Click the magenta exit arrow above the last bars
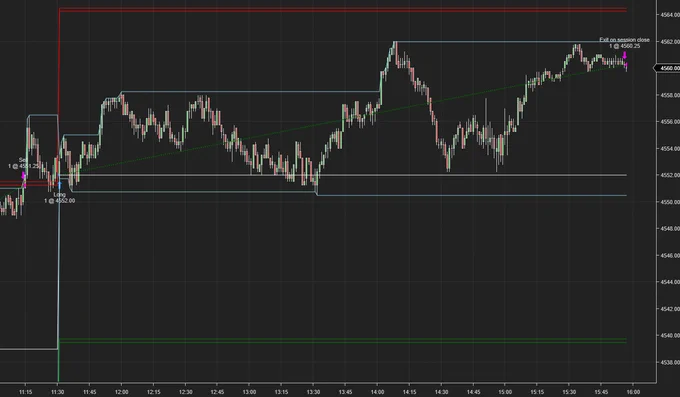This screenshot has height=397, width=680. click(x=624, y=55)
